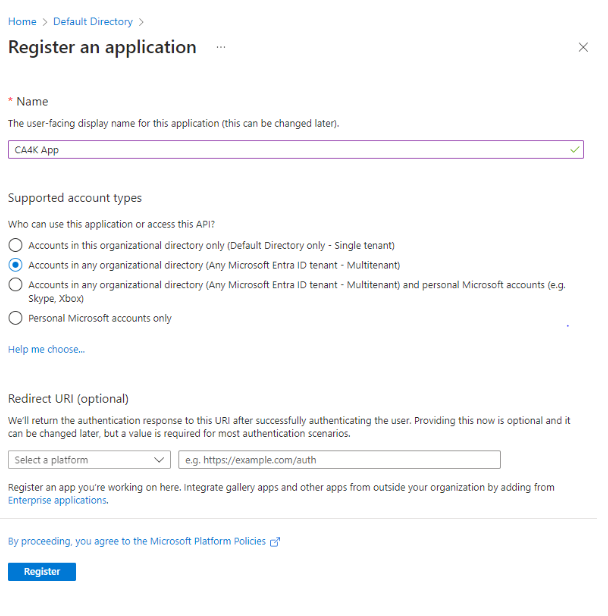Open Help me choose link
The width and height of the screenshot is (608, 616).
pos(46,349)
